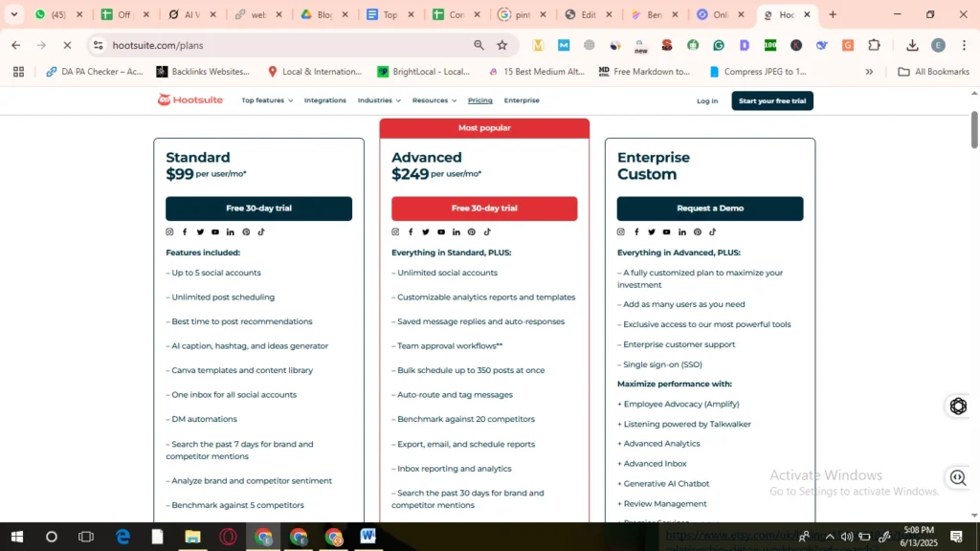
Task: Click the SEO extension icon
Action: tap(667, 45)
